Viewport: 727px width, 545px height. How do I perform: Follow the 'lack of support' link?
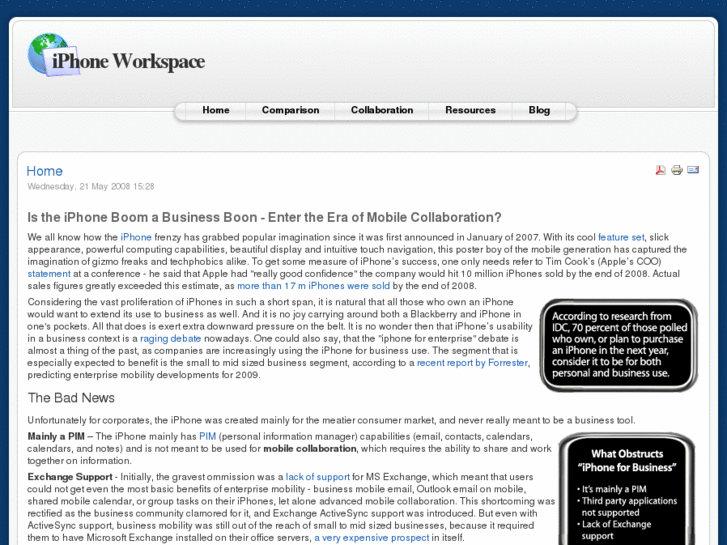(x=318, y=477)
